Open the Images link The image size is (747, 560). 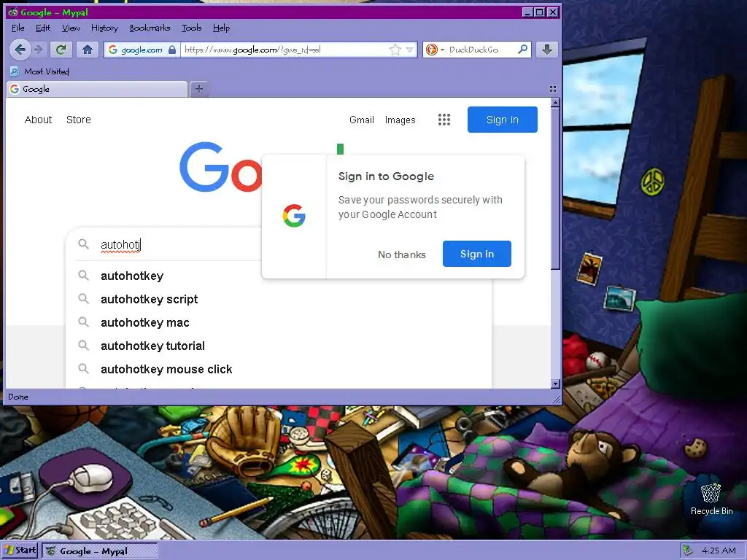pyautogui.click(x=400, y=120)
